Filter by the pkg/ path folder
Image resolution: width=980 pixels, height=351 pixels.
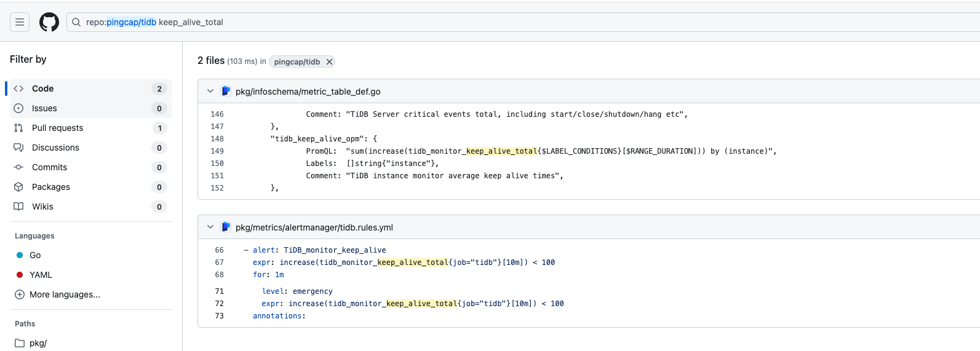coord(38,343)
